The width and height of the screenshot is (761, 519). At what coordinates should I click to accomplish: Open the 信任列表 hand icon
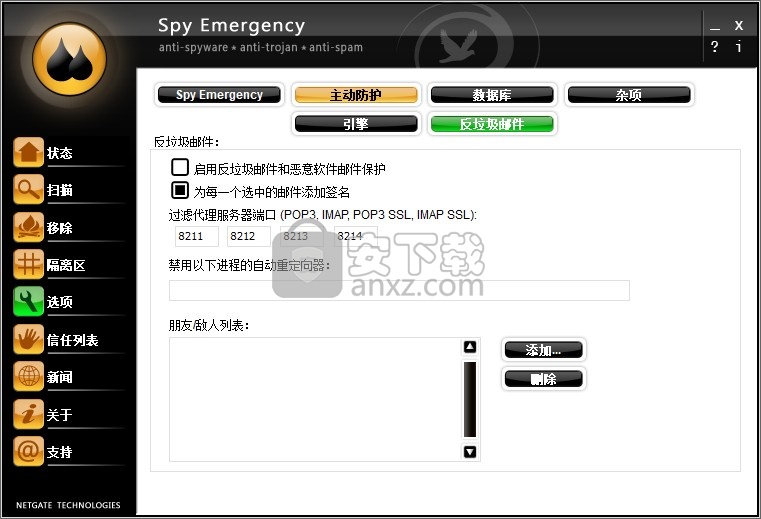point(29,339)
